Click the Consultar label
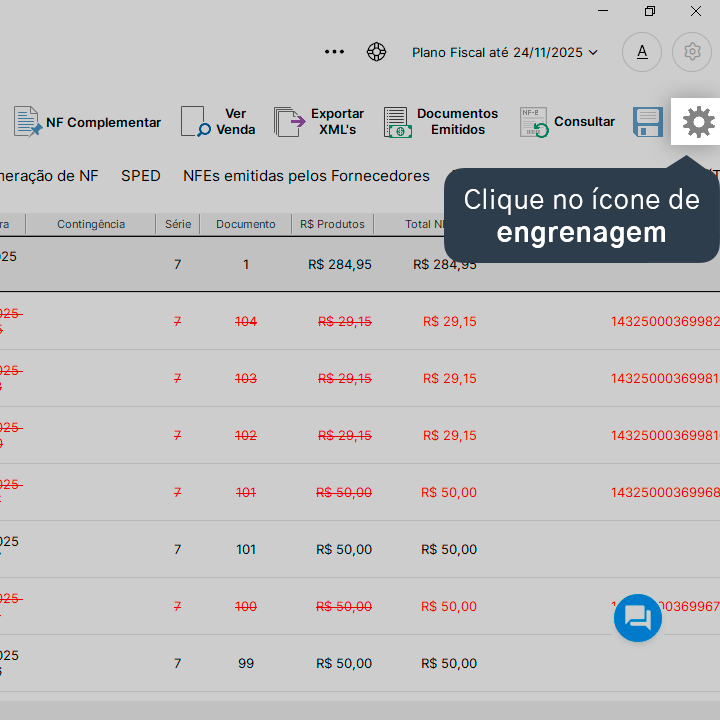 pos(584,122)
